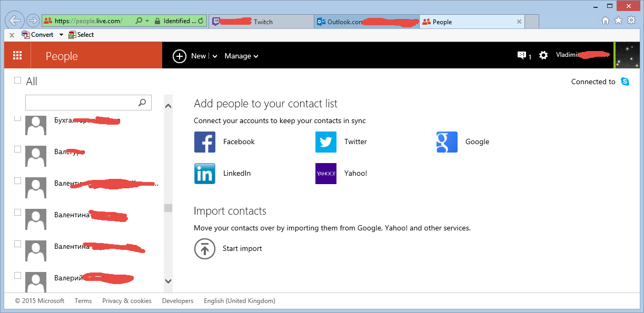Viewport: 644px width, 313px height.
Task: Click the Facebook connect icon
Action: 205,142
